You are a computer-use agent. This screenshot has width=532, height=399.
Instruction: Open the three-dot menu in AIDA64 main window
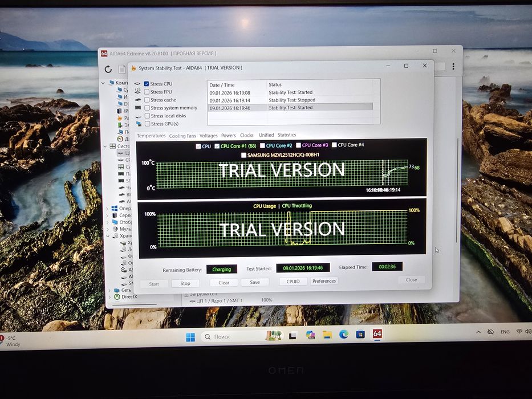coord(453,67)
